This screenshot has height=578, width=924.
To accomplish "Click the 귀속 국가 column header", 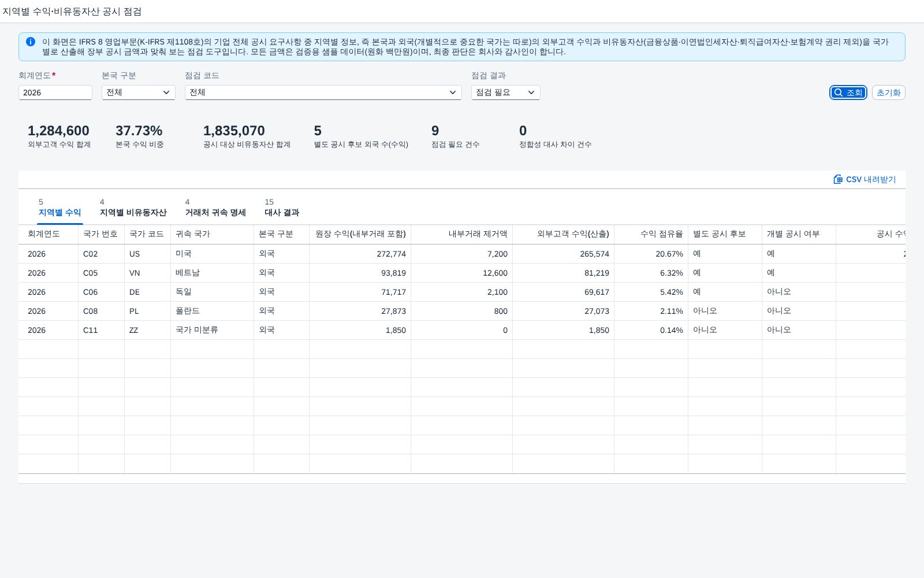I will (213, 234).
